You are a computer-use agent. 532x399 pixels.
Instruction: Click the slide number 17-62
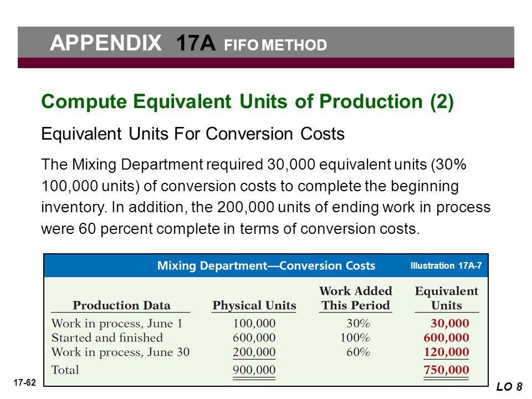tap(25, 383)
